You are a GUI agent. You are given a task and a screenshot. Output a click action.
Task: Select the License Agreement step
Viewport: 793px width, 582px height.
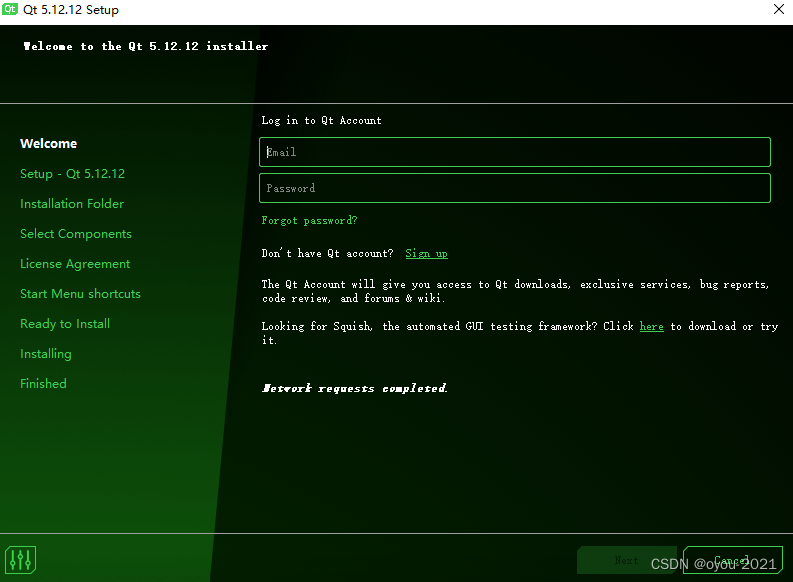[x=75, y=264]
